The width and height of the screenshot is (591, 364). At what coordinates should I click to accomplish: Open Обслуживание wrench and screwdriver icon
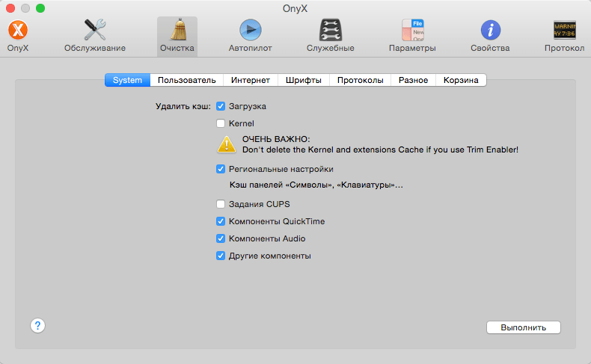(x=94, y=30)
